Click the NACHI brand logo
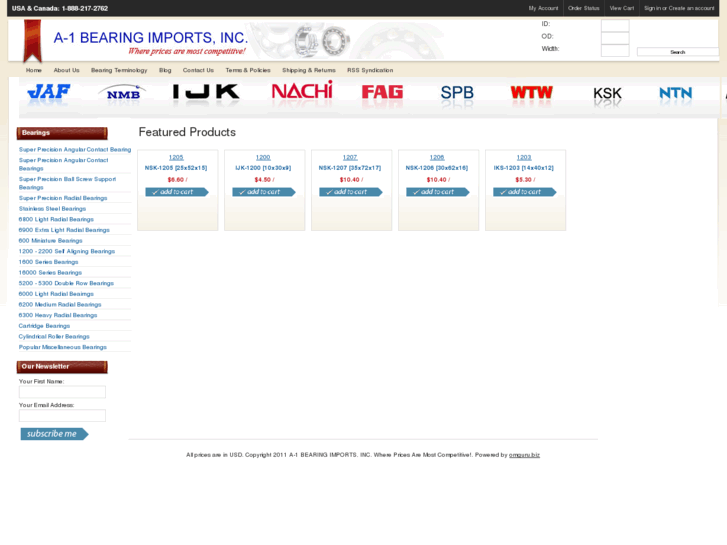The height and width of the screenshot is (545, 727). pos(302,90)
